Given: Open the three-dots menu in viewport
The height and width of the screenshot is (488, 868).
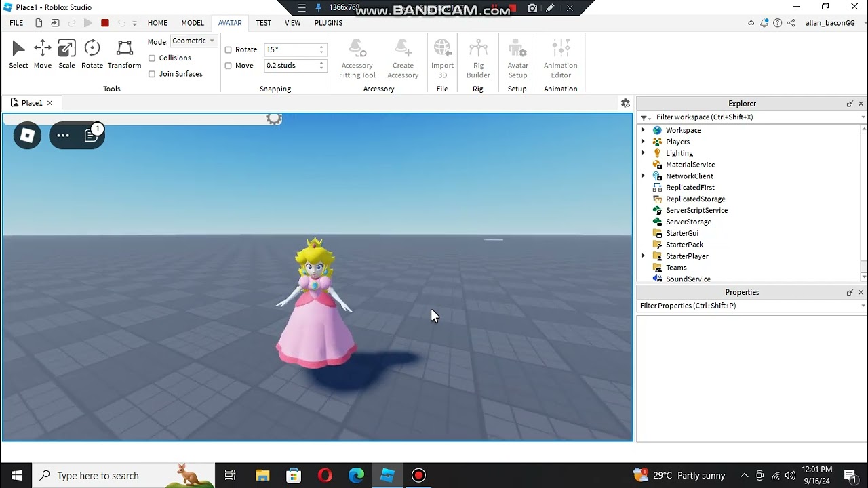Looking at the screenshot, I should click(63, 136).
